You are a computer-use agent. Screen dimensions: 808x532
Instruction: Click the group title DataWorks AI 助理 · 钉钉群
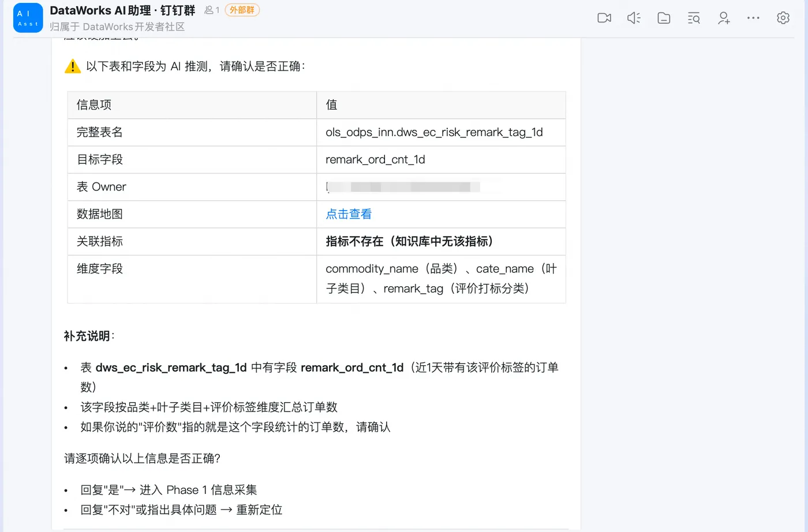pyautogui.click(x=122, y=10)
